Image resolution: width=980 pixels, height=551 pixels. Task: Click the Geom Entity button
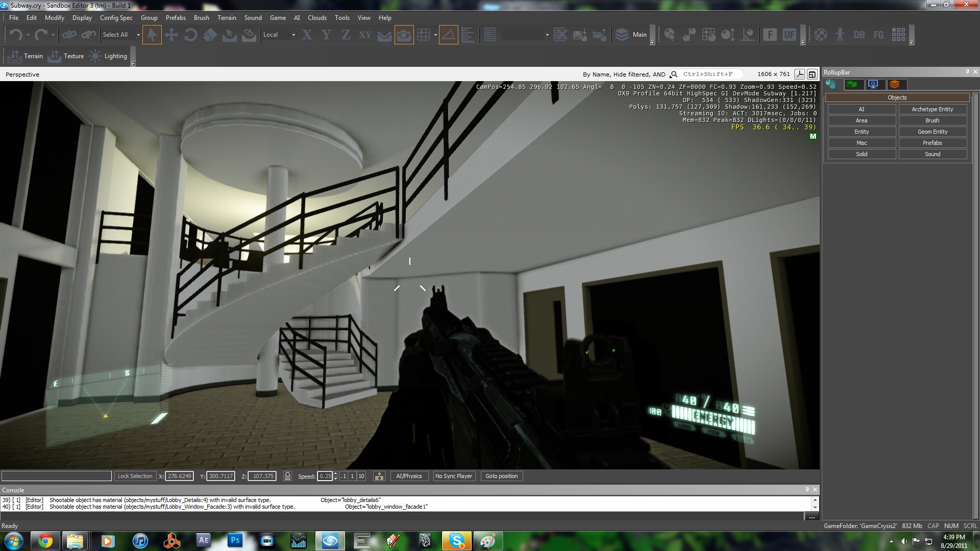click(933, 132)
